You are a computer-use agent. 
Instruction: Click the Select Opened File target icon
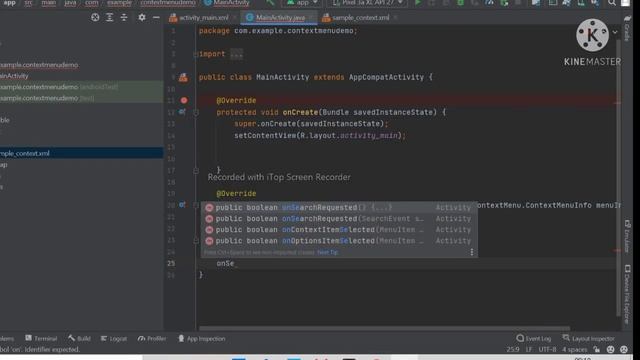click(x=95, y=17)
